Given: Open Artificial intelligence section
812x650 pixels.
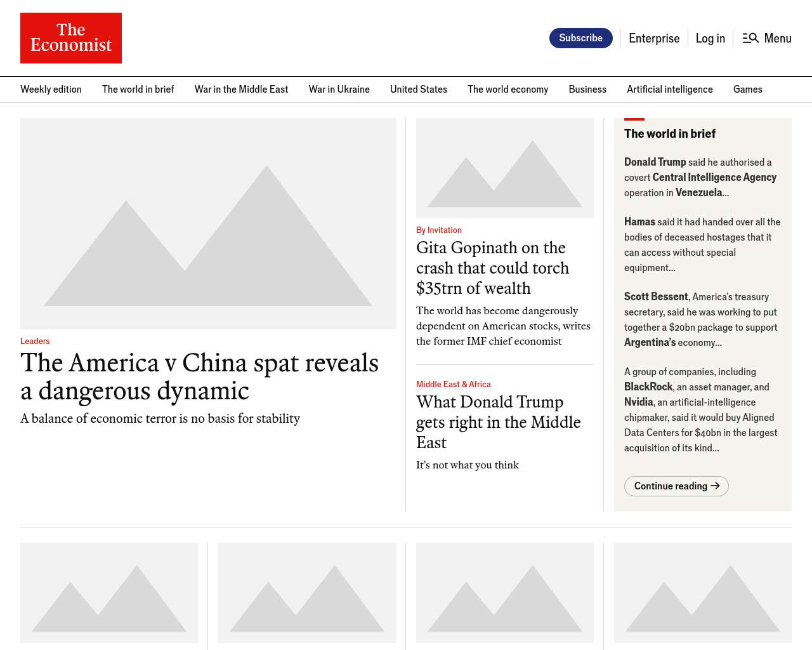Looking at the screenshot, I should coord(670,90).
